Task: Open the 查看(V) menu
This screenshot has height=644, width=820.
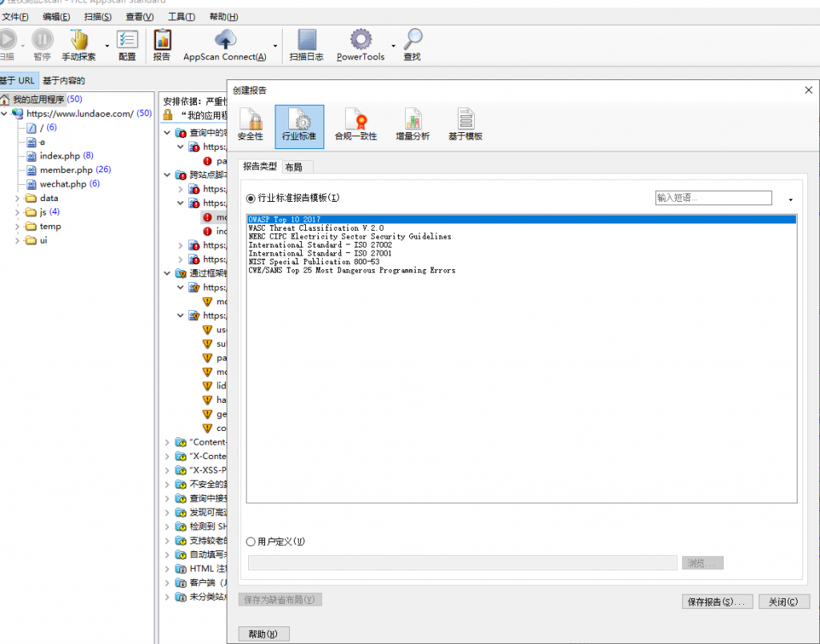Action: tap(139, 17)
